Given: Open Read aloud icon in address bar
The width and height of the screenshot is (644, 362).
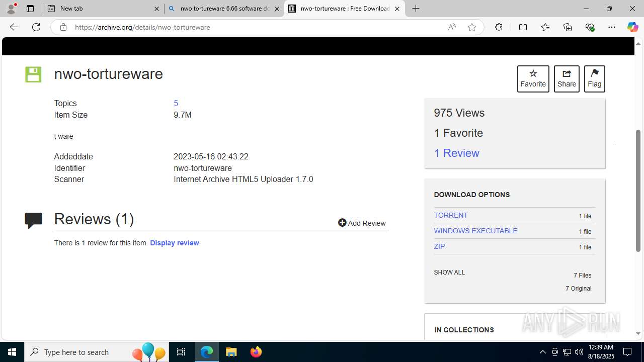Looking at the screenshot, I should coord(452,27).
